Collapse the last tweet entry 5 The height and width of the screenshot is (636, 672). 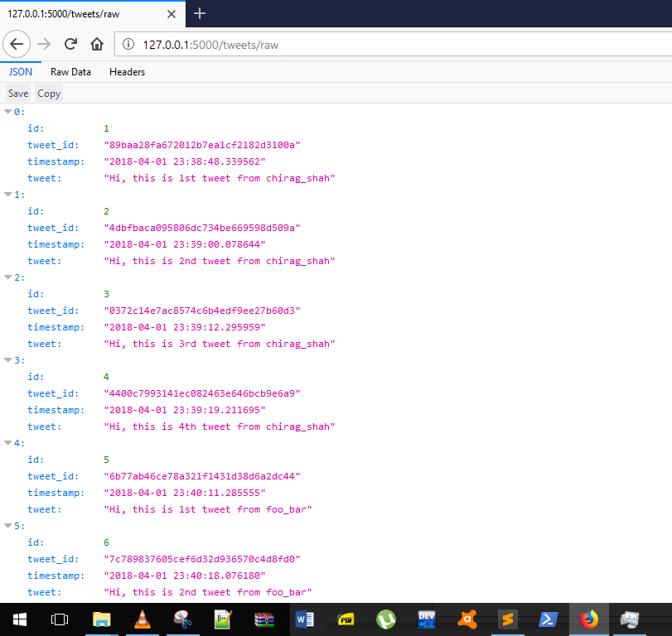7,525
